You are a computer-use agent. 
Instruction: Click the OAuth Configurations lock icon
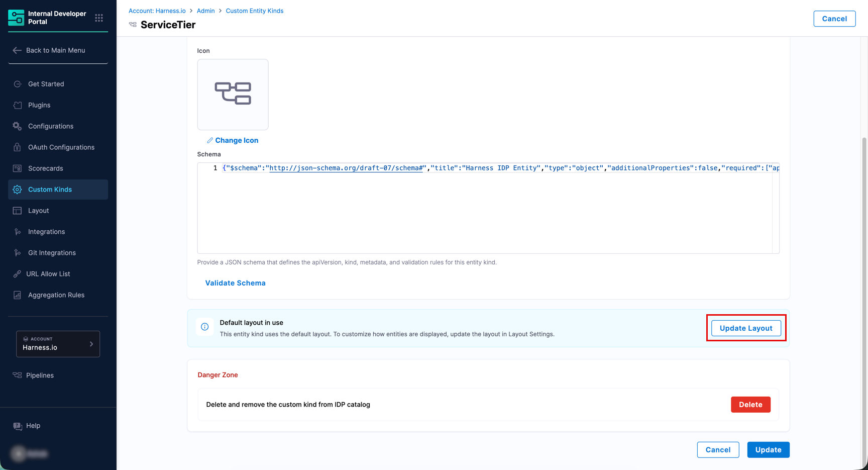(18, 147)
